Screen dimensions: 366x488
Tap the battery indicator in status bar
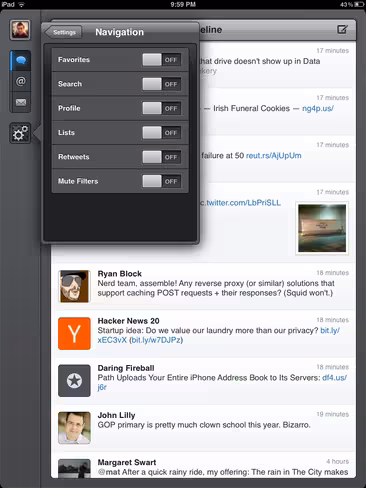pyautogui.click(x=359, y=5)
